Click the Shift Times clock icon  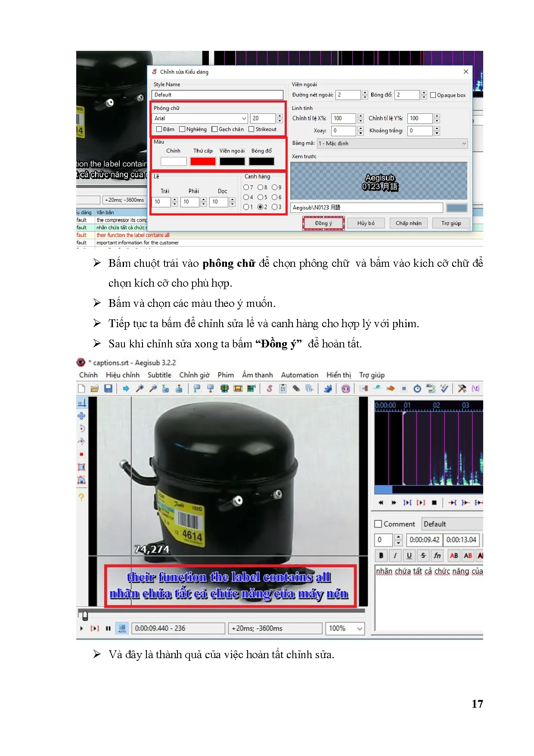[417, 389]
